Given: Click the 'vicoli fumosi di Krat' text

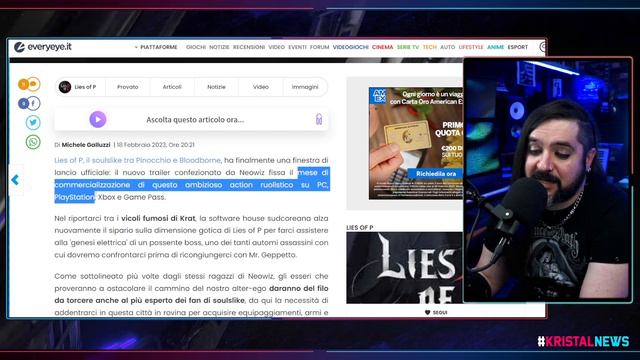Looking at the screenshot, I should (158, 218).
